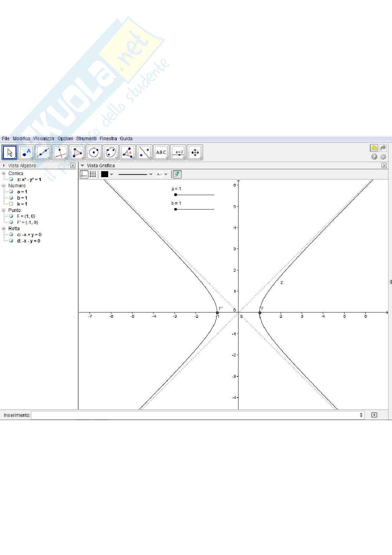The image size is (392, 555).
Task: Select the Angle tool
Action: click(128, 153)
